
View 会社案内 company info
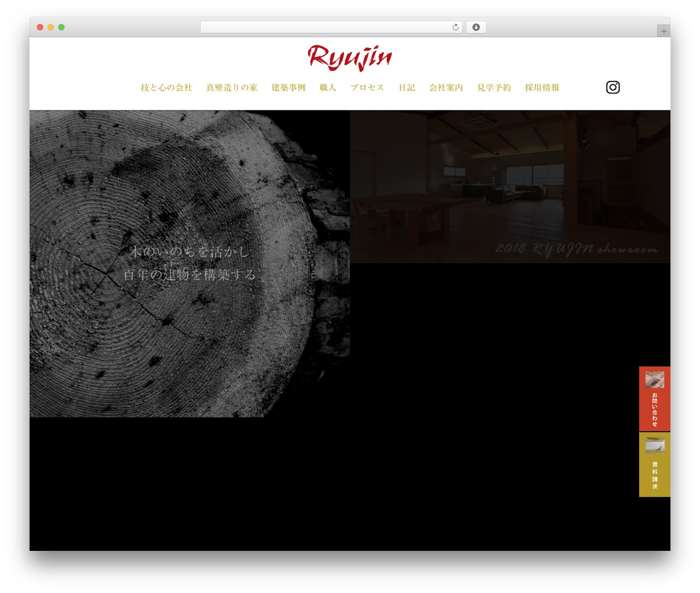446,88
